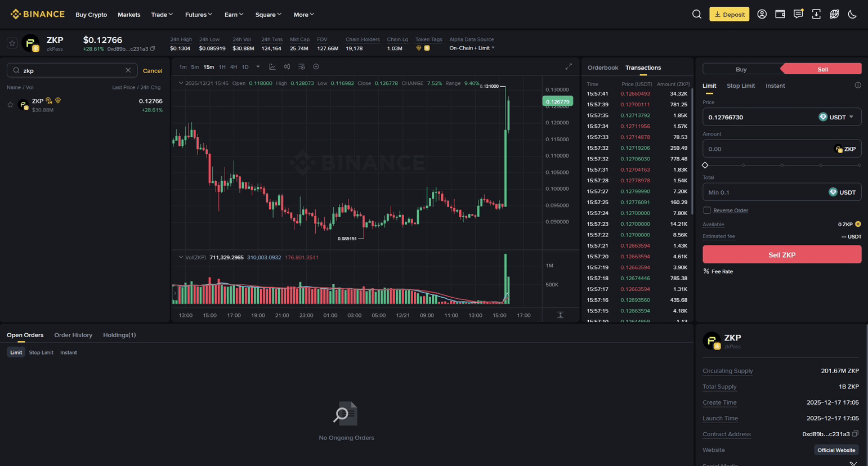Viewport: 868px width, 466px height.
Task: Open the USDT price currency dropdown
Action: [x=837, y=117]
